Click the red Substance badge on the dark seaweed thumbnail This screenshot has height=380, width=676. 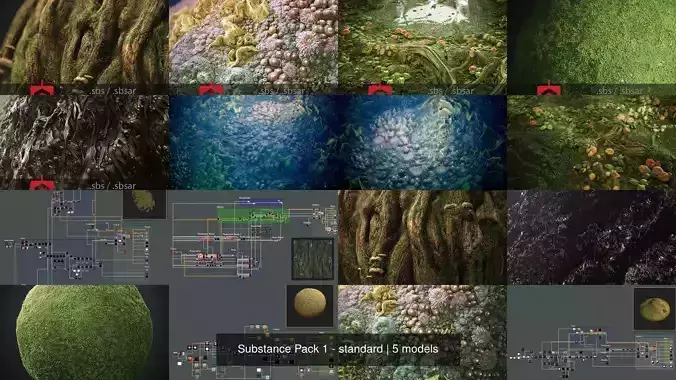coord(42,185)
